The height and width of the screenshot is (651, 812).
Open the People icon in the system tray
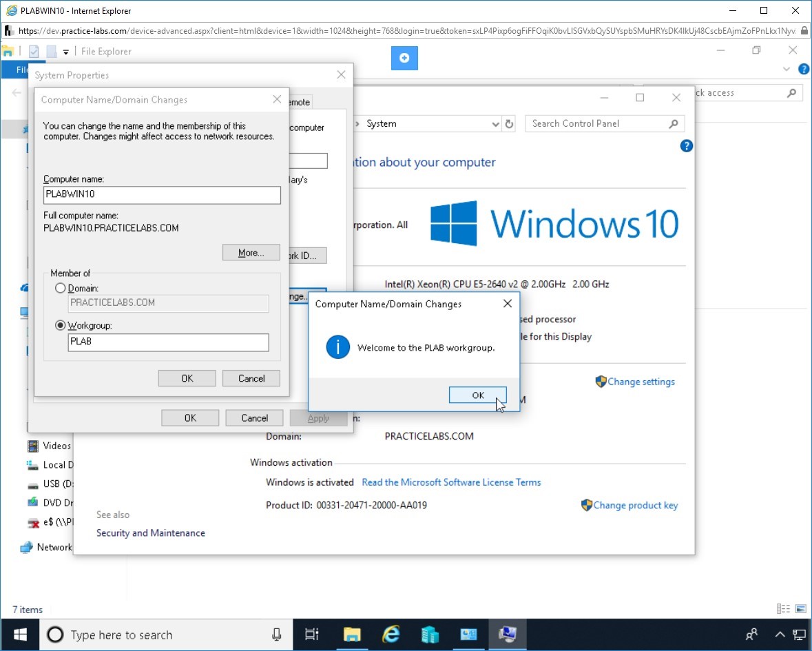751,634
